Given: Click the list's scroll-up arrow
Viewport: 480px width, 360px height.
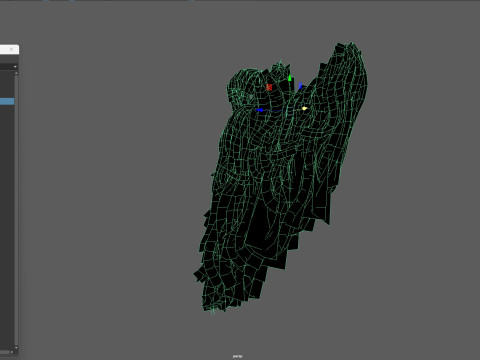Looking at the screenshot, I should click(16, 73).
